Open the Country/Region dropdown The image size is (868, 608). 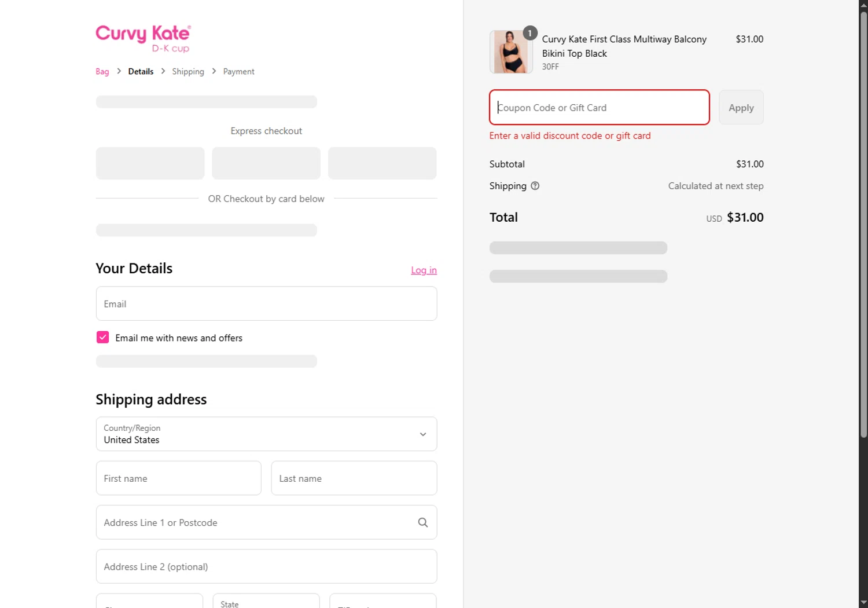pos(266,434)
